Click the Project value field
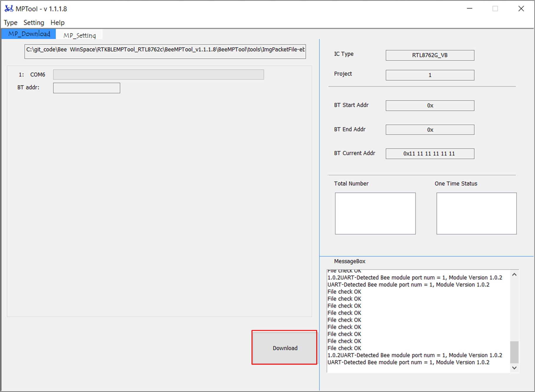 coord(430,75)
